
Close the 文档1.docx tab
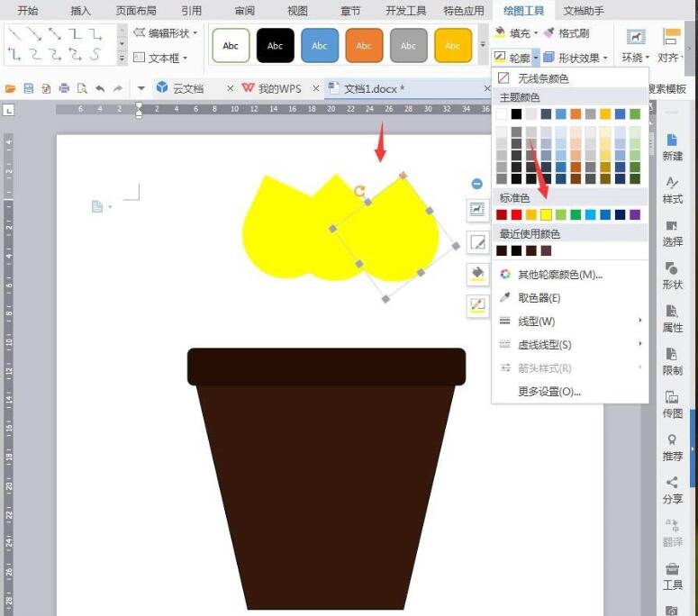(487, 88)
